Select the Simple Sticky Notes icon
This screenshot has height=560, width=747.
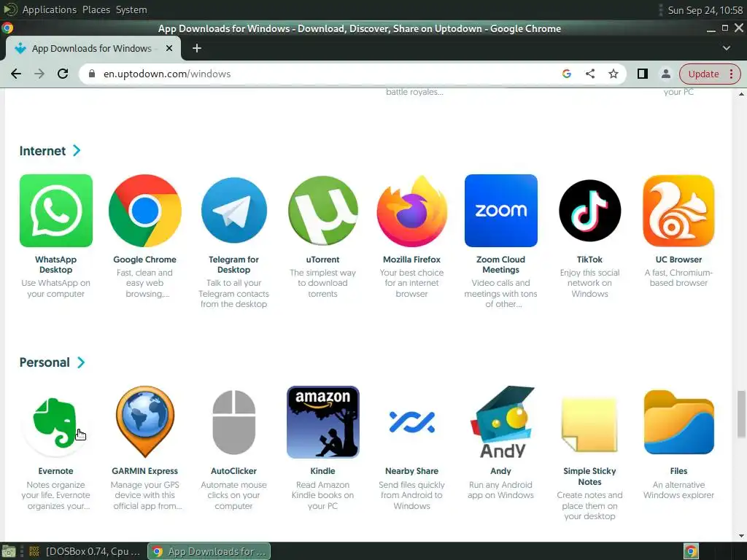tap(589, 424)
